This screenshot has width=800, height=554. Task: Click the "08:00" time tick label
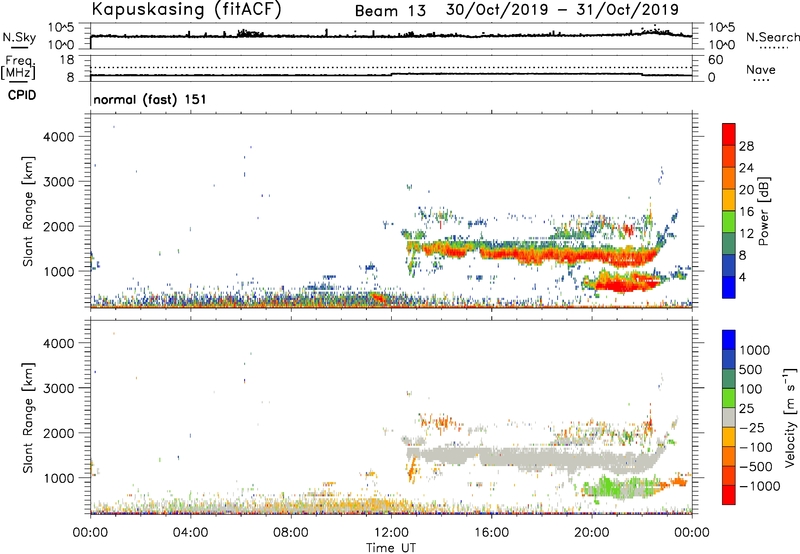pos(291,533)
